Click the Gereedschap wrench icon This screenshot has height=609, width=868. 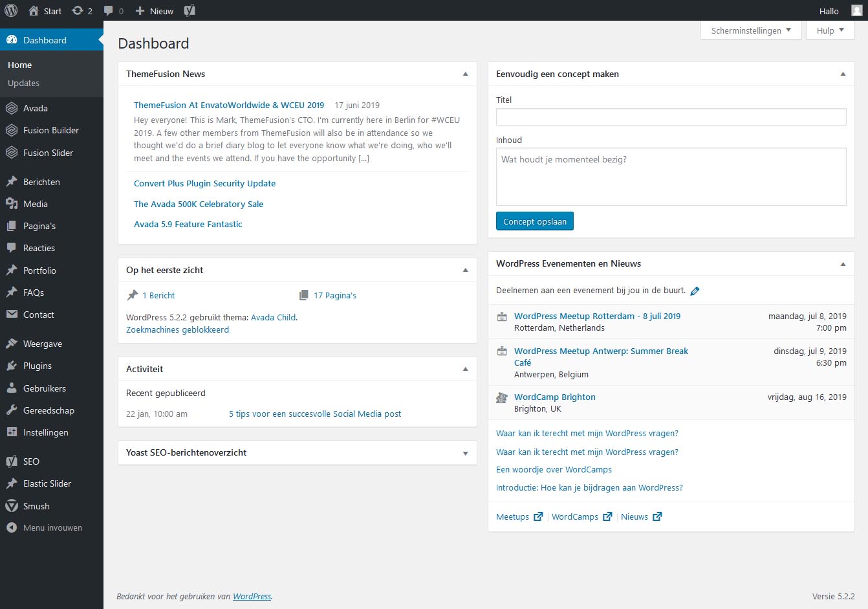point(12,410)
